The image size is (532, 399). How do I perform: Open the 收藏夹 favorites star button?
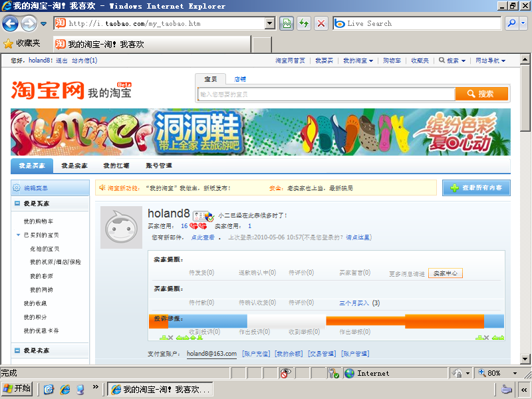(x=22, y=43)
